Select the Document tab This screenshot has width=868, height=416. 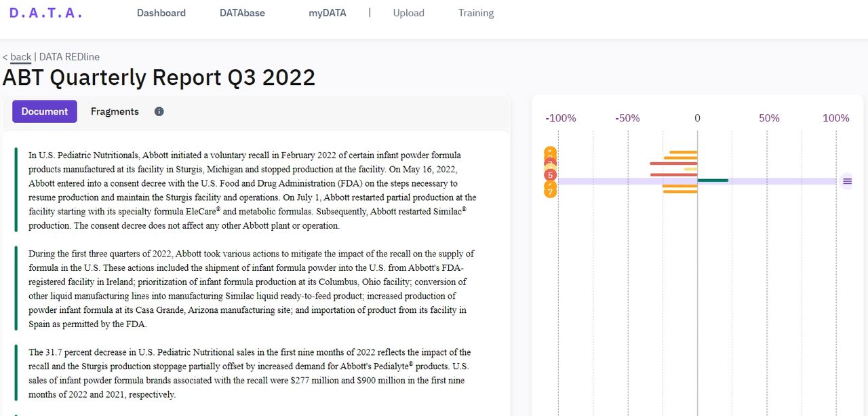click(44, 111)
